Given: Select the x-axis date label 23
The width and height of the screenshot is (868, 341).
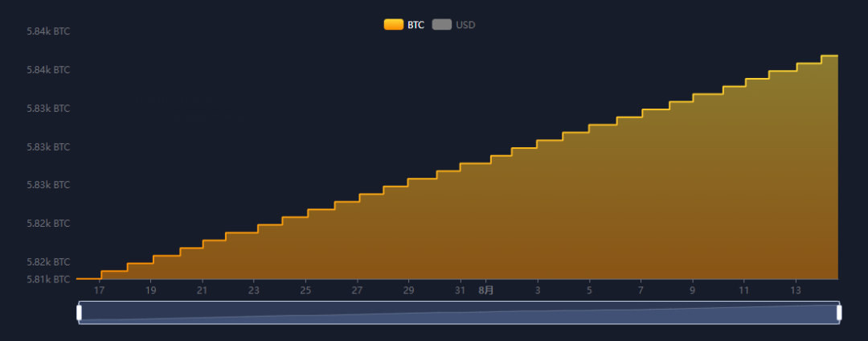Looking at the screenshot, I should point(253,290).
